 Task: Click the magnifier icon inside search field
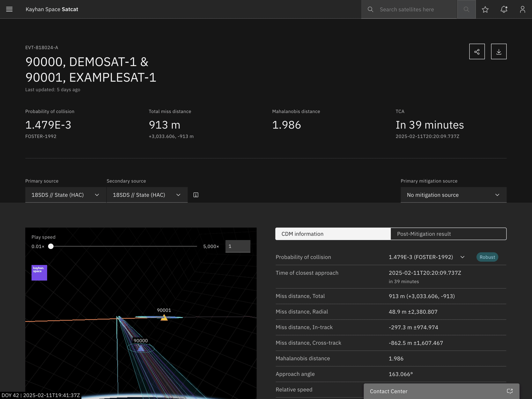[370, 9]
